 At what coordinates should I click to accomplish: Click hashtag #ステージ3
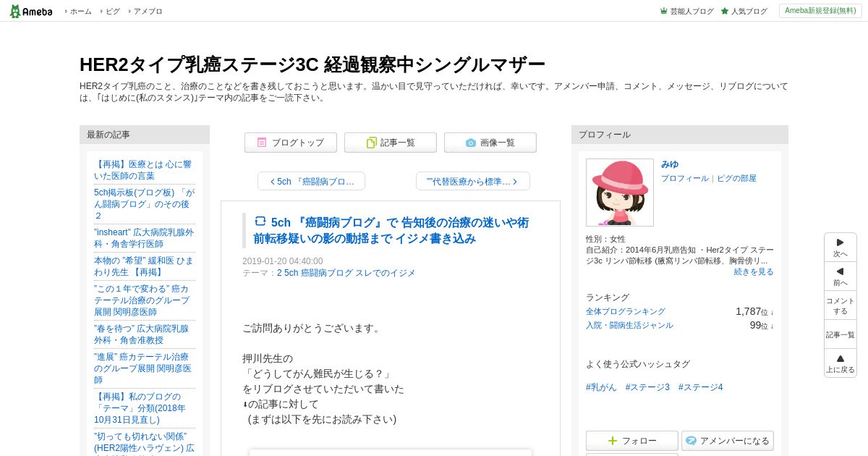[647, 387]
